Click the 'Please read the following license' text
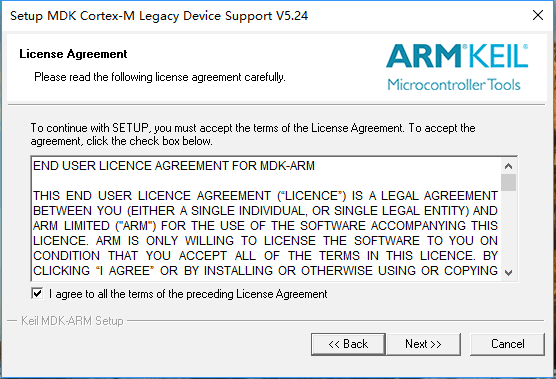The image size is (556, 379). tap(160, 77)
